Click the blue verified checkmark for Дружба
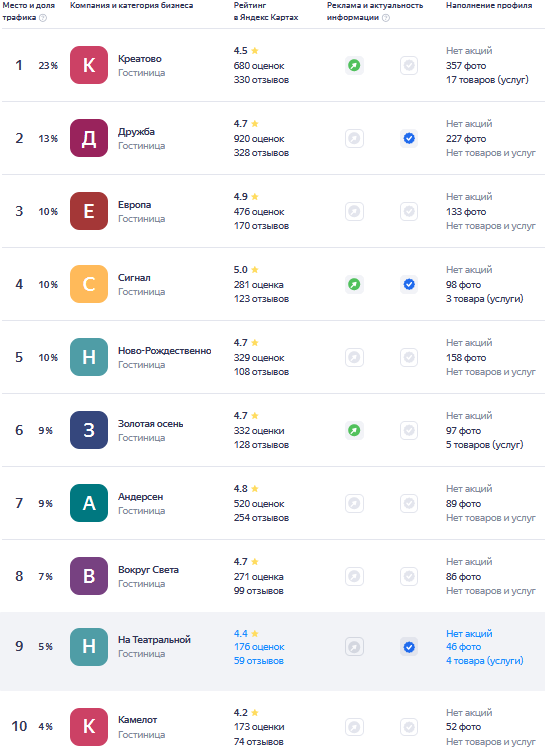545x755 pixels. (409, 139)
